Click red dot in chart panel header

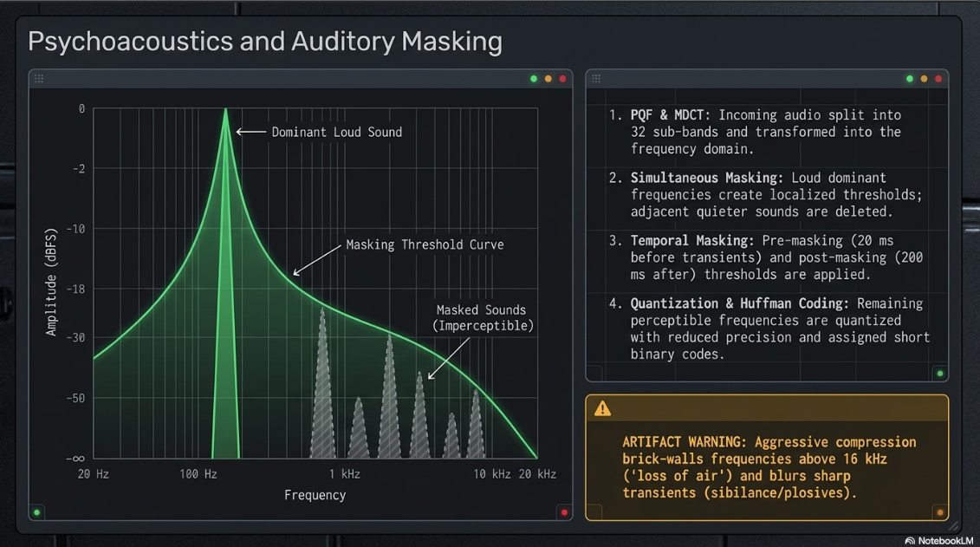tap(562, 79)
